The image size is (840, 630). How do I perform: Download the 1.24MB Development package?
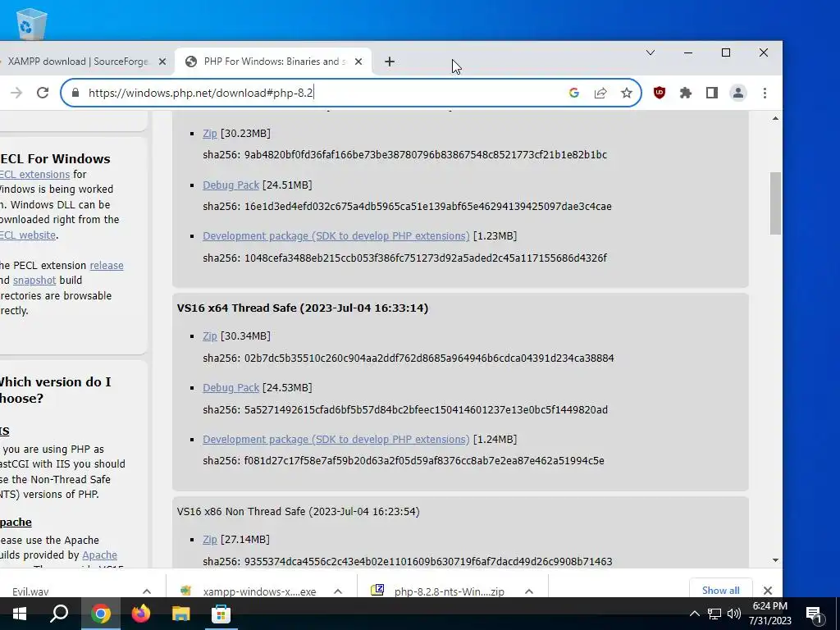click(x=336, y=440)
